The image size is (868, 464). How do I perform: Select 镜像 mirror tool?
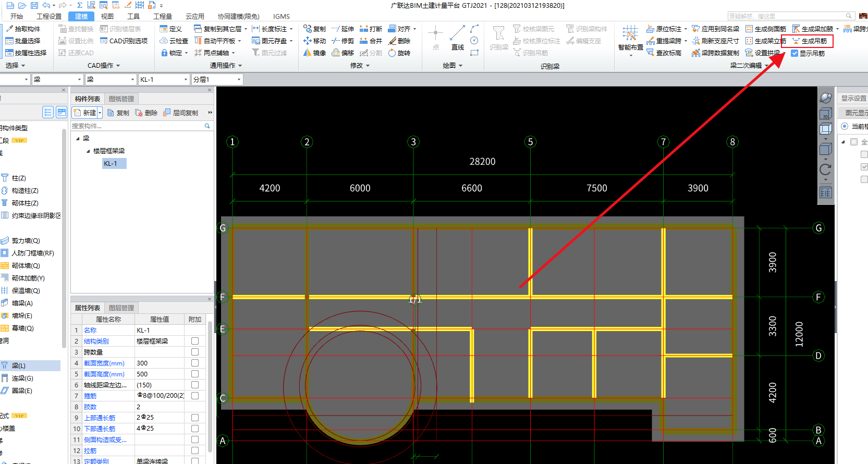tap(315, 53)
